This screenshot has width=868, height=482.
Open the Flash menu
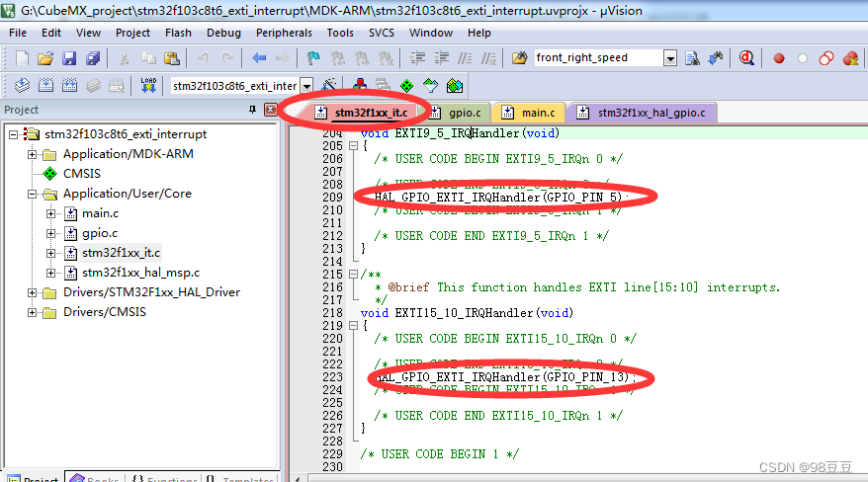point(178,33)
